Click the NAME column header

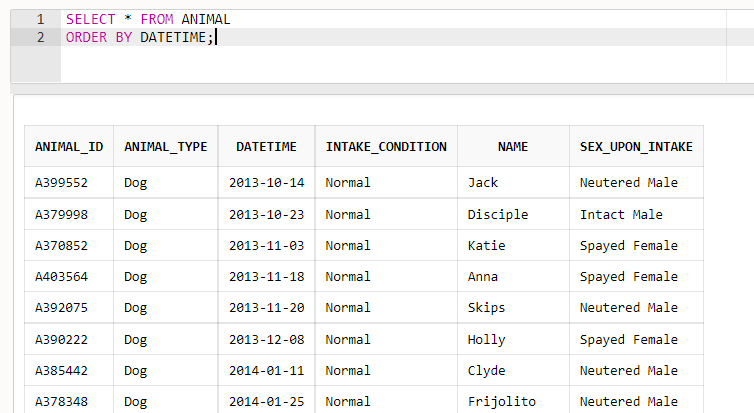point(513,147)
